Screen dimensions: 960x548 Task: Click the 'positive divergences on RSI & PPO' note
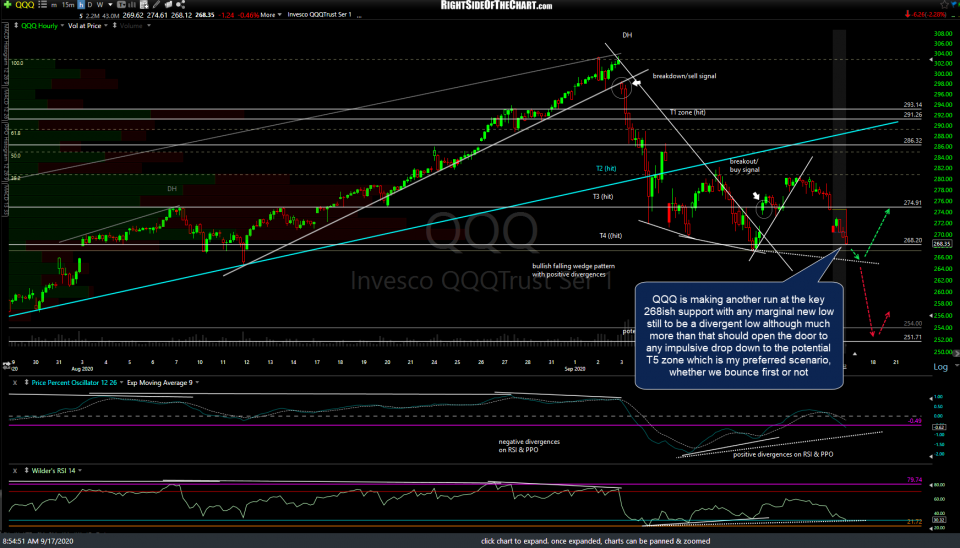783,454
